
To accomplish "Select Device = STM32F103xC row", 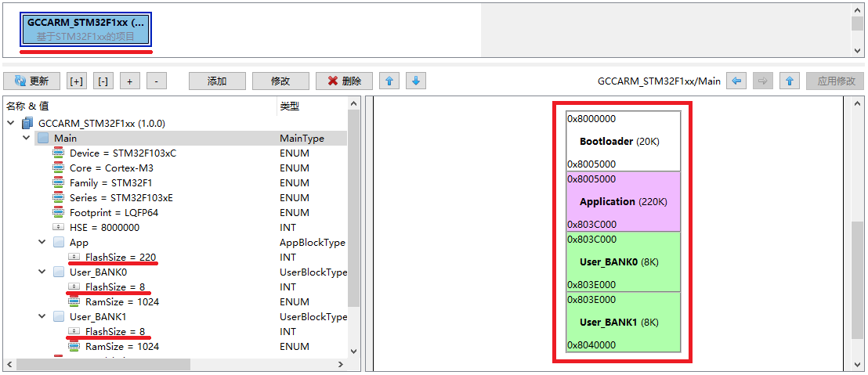I will pos(123,153).
